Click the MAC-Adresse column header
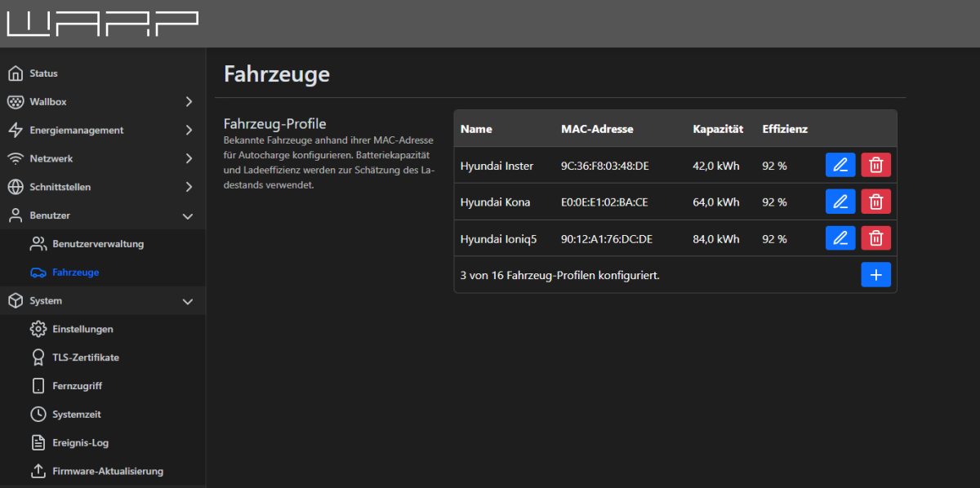The image size is (980, 488). coord(597,129)
